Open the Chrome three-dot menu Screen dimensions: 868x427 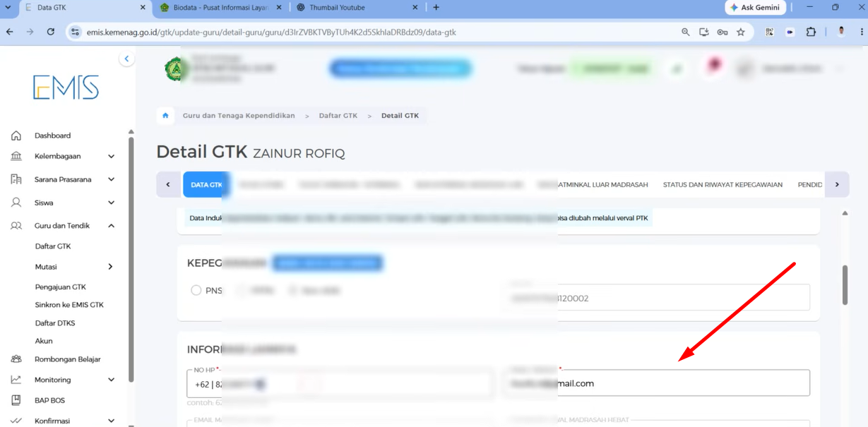(x=861, y=32)
